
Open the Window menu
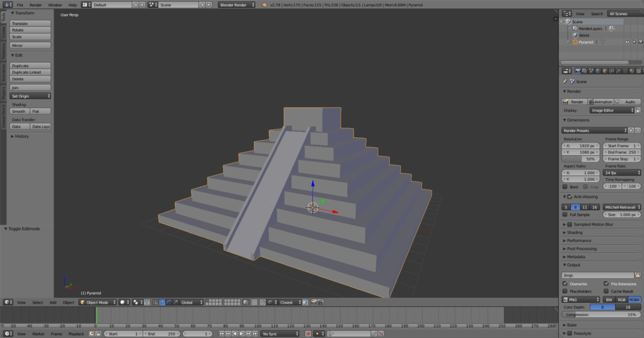(55, 5)
